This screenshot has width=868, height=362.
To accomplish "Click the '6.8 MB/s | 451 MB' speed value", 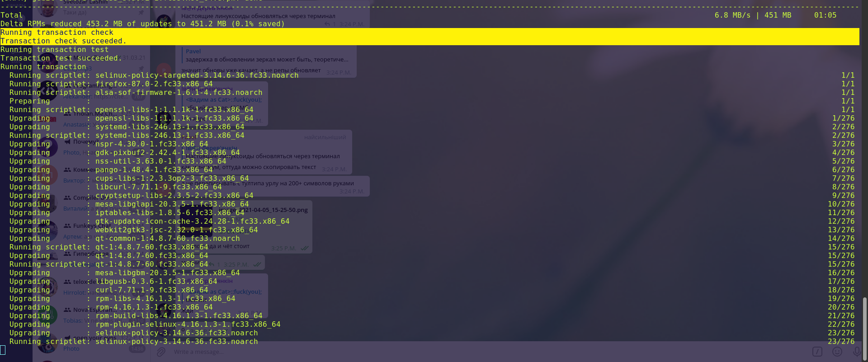I will [x=753, y=15].
